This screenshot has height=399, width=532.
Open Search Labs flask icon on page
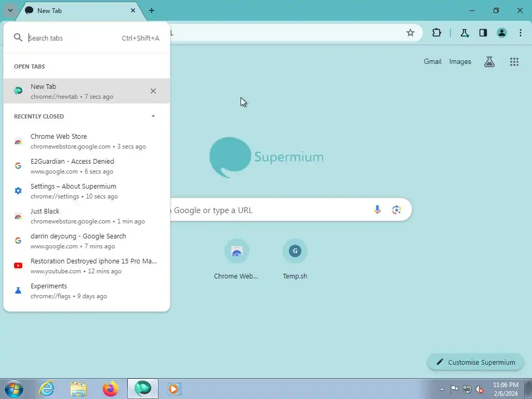click(x=489, y=62)
